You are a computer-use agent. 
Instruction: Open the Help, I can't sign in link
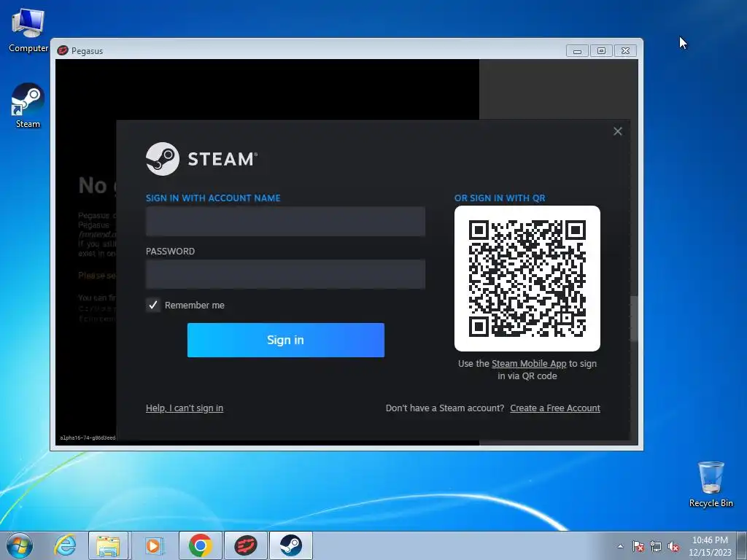185,408
